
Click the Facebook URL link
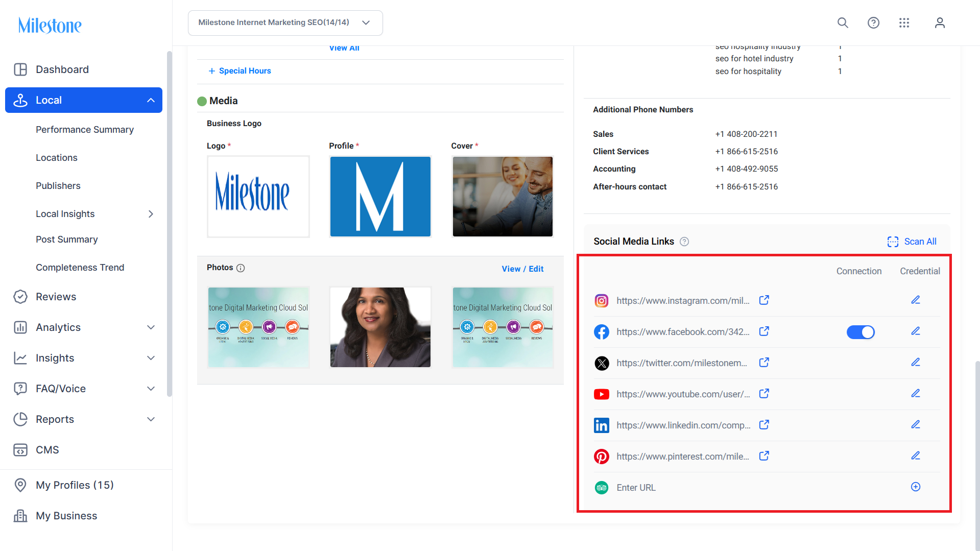pyautogui.click(x=683, y=332)
